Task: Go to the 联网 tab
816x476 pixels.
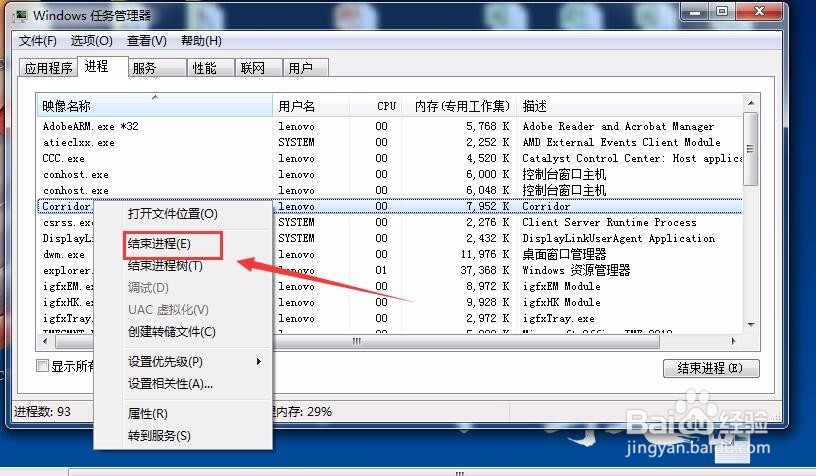Action: [x=258, y=68]
